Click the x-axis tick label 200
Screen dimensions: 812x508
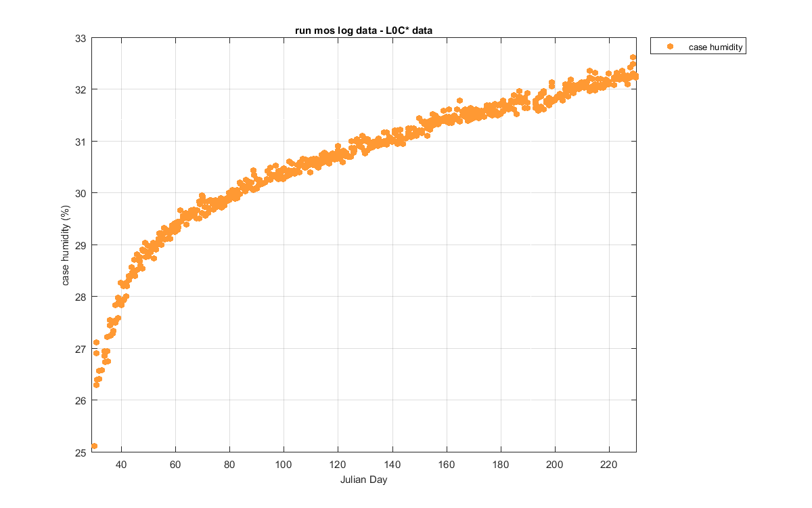pyautogui.click(x=555, y=464)
